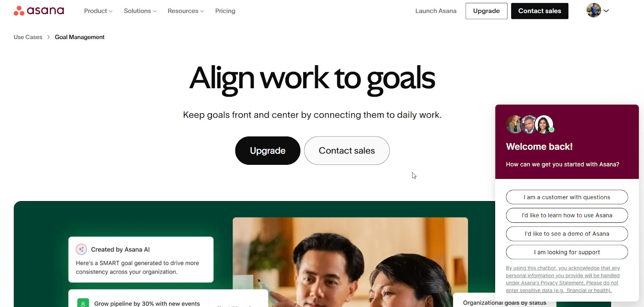Image resolution: width=644 pixels, height=307 pixels.
Task: Click the chat agent avatars in widget
Action: coord(530,124)
